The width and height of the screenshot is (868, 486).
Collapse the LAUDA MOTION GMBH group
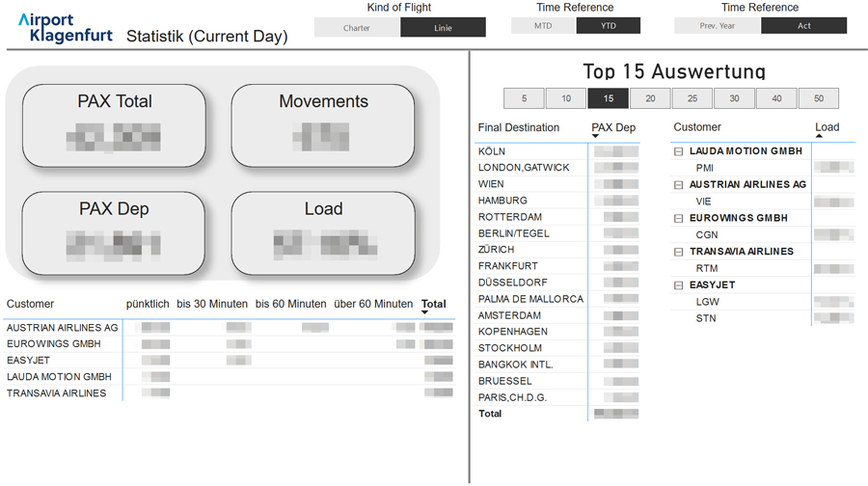[x=679, y=151]
